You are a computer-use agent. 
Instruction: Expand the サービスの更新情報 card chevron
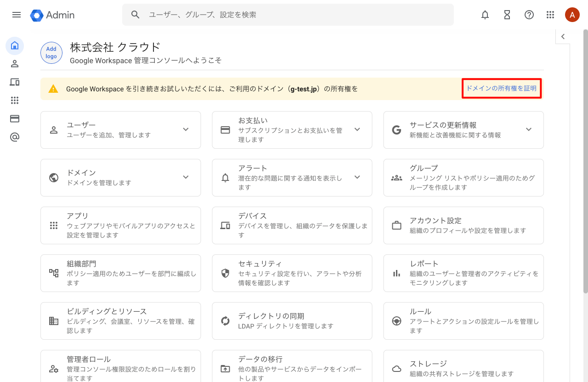pos(529,129)
